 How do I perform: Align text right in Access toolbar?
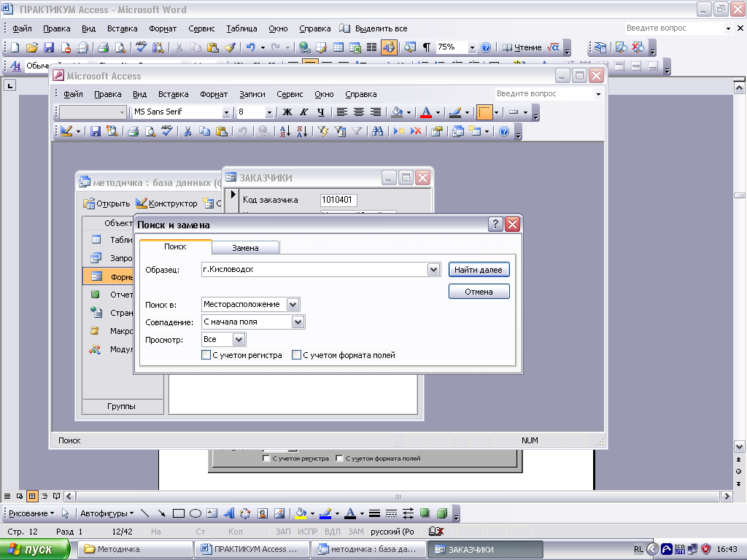click(376, 112)
